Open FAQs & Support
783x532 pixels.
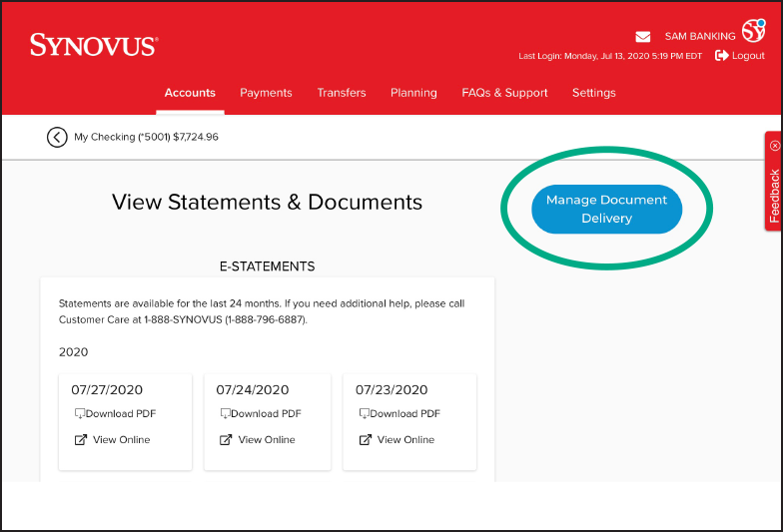[504, 93]
